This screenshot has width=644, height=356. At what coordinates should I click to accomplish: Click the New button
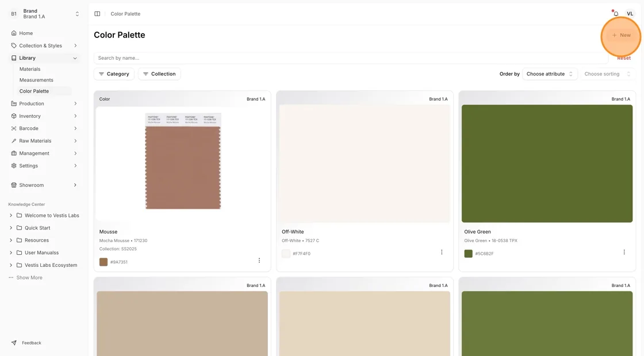(621, 35)
